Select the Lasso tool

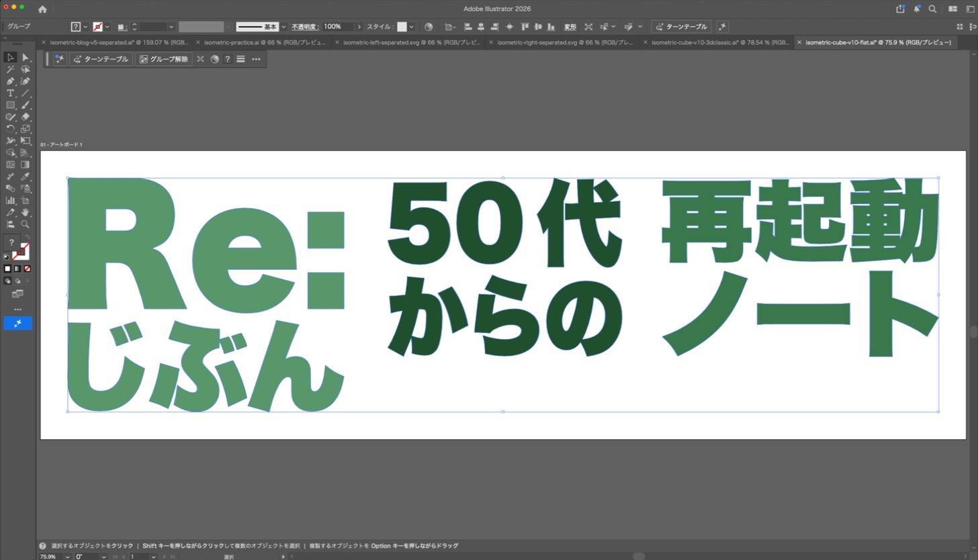[26, 69]
